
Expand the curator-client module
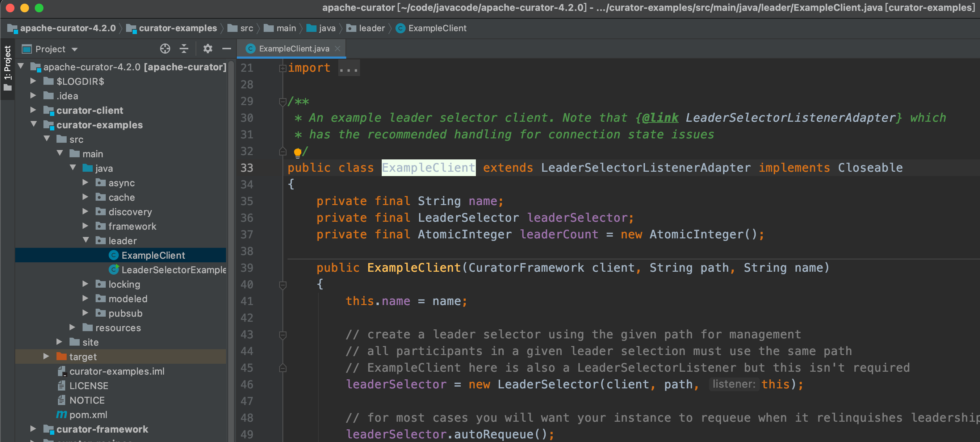(x=33, y=110)
